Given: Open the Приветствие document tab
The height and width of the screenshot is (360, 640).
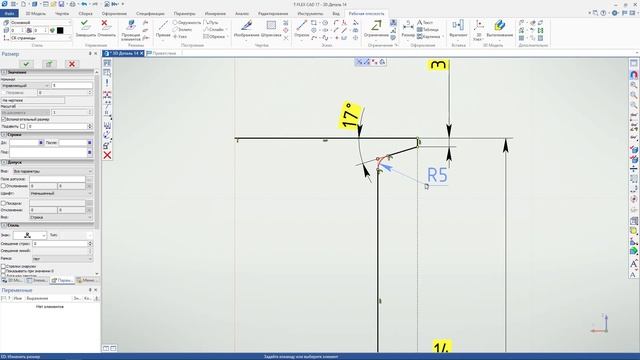Looking at the screenshot, I should (x=162, y=53).
